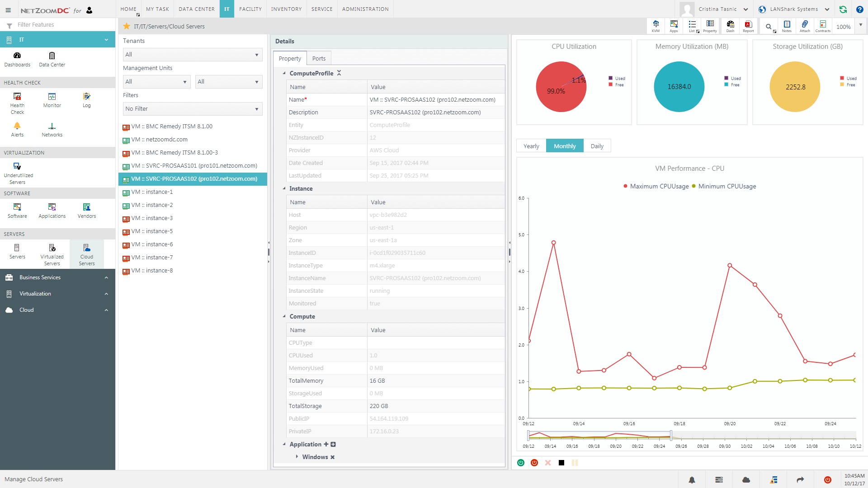The height and width of the screenshot is (488, 868).
Task: Click the blue help question icon
Action: [860, 9]
